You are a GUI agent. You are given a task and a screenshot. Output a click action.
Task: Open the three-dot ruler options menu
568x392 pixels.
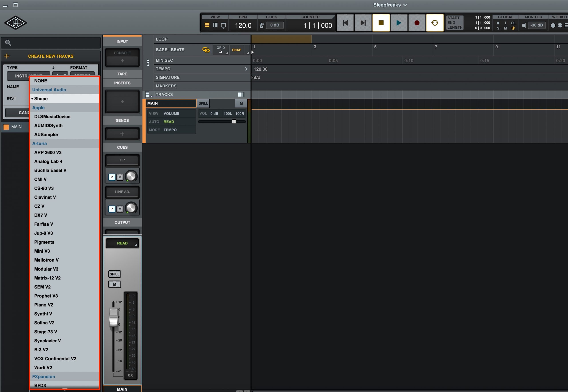click(148, 63)
